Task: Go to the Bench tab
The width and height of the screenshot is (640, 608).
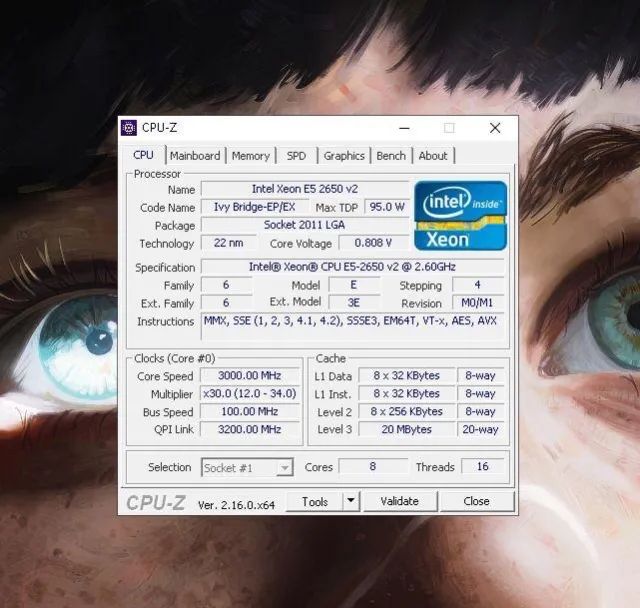Action: click(391, 156)
